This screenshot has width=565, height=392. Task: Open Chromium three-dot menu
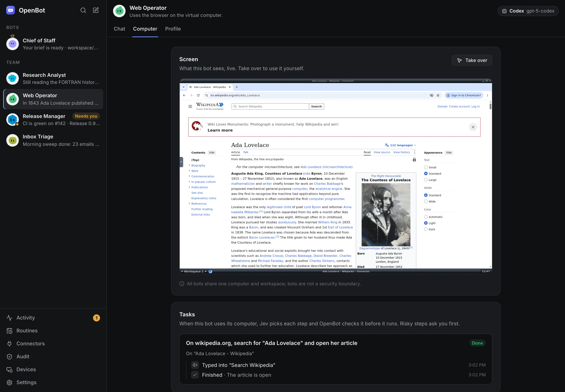click(487, 95)
